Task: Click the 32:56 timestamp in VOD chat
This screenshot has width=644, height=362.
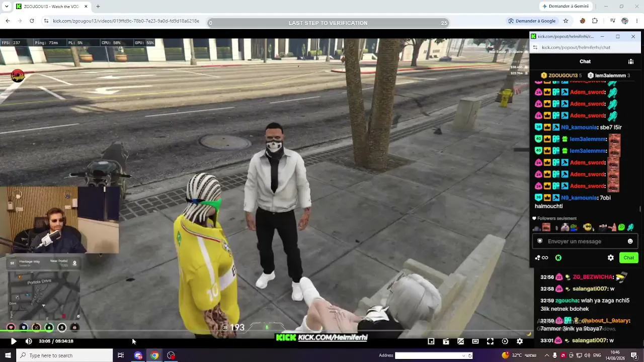Action: 547,277
